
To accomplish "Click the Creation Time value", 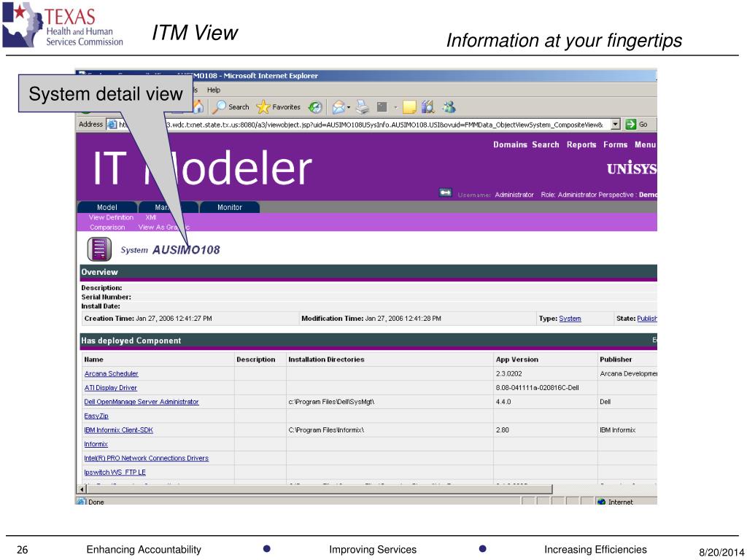I will 174,319.
